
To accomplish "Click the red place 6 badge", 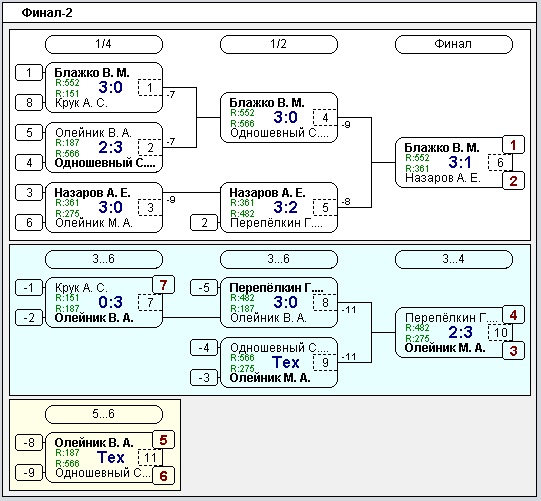I will [163, 476].
